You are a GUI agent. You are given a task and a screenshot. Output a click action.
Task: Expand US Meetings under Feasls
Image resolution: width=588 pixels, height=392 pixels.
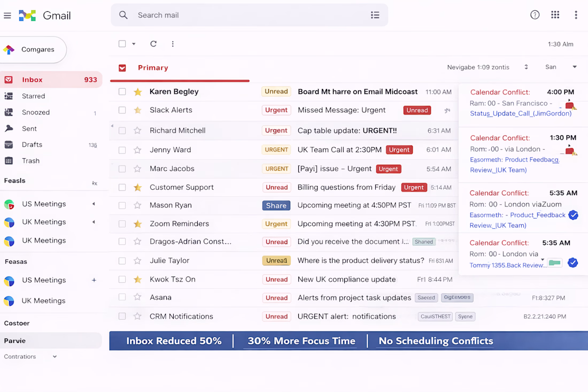coord(94,204)
